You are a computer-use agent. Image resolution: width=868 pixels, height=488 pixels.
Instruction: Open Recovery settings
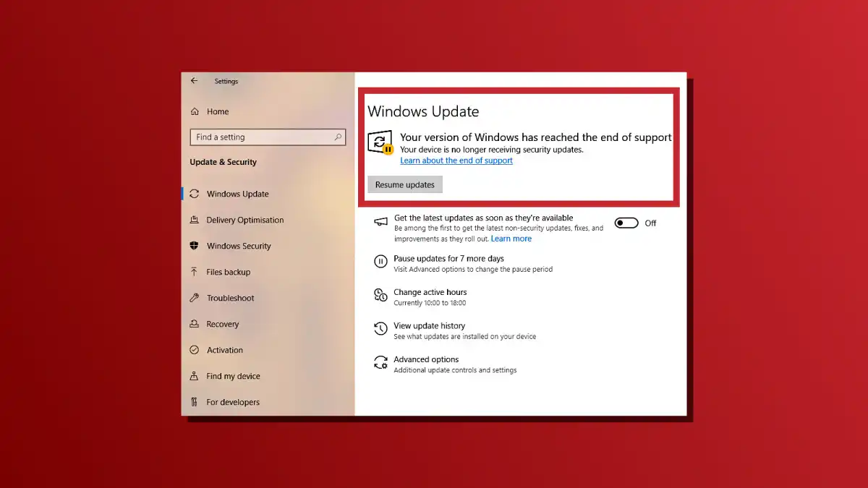222,324
